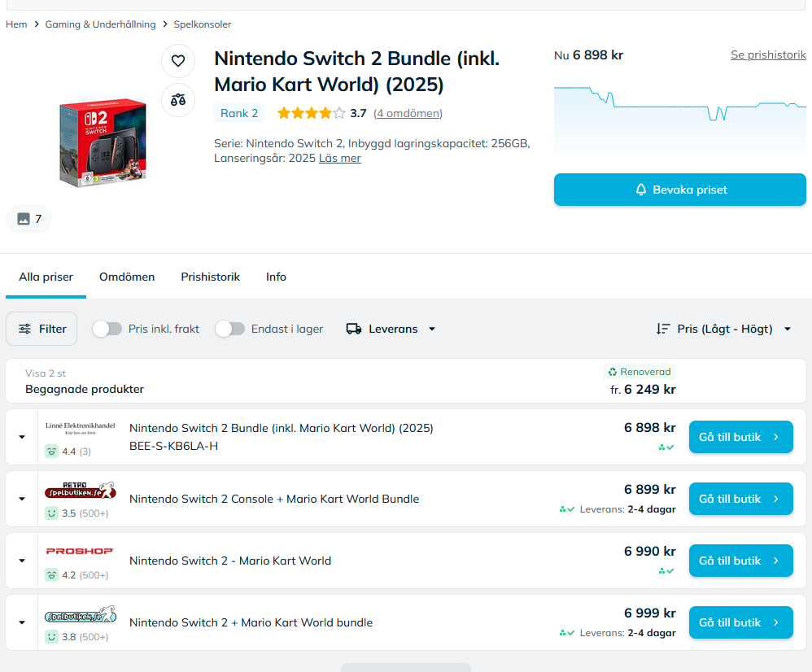
Task: Click Läs mer link
Action: click(340, 158)
